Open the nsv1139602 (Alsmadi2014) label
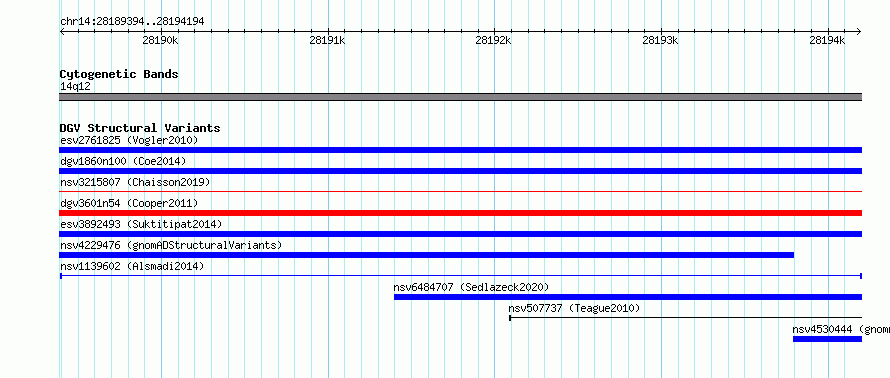The image size is (890, 378). pyautogui.click(x=132, y=266)
